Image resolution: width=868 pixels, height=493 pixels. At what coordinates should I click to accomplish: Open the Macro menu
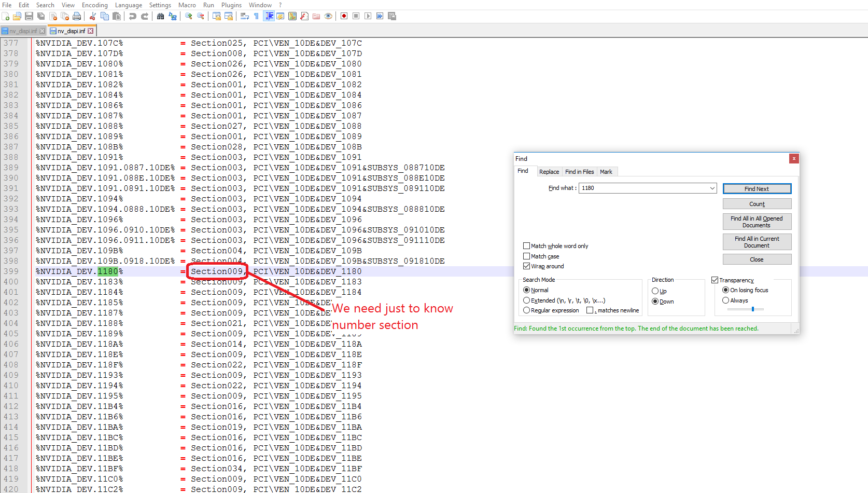[187, 5]
